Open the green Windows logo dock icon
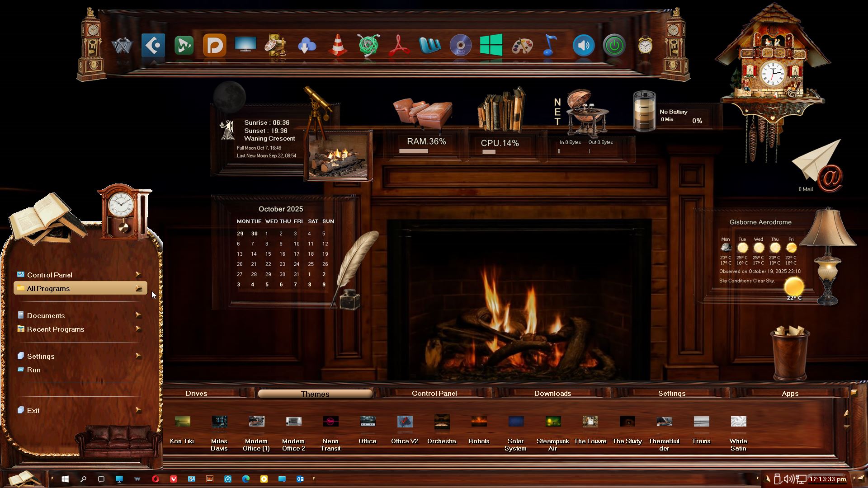Viewport: 868px width, 488px height. coord(491,45)
